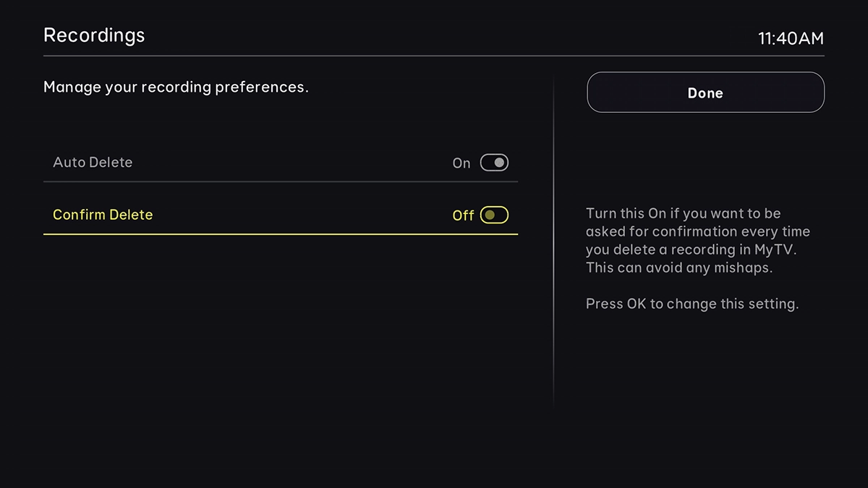Flip the Auto Delete switch control
The width and height of the screenshot is (868, 488).
[x=495, y=163]
